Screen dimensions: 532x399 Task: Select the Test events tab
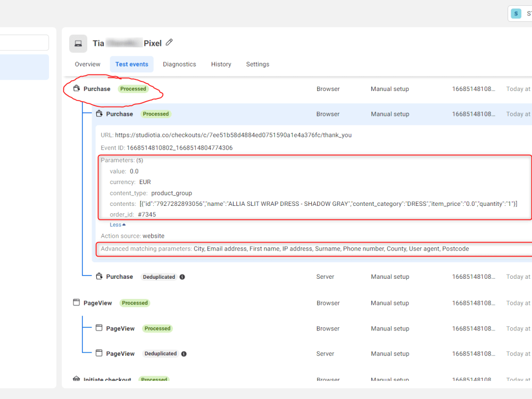[131, 64]
